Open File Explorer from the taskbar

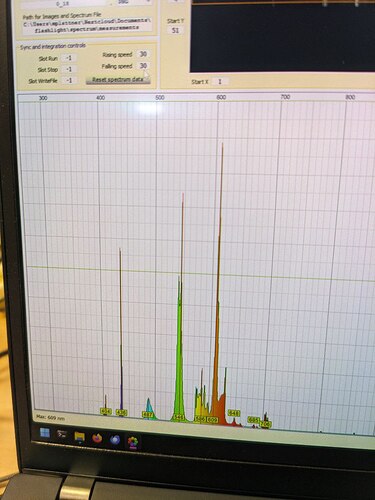tap(80, 437)
